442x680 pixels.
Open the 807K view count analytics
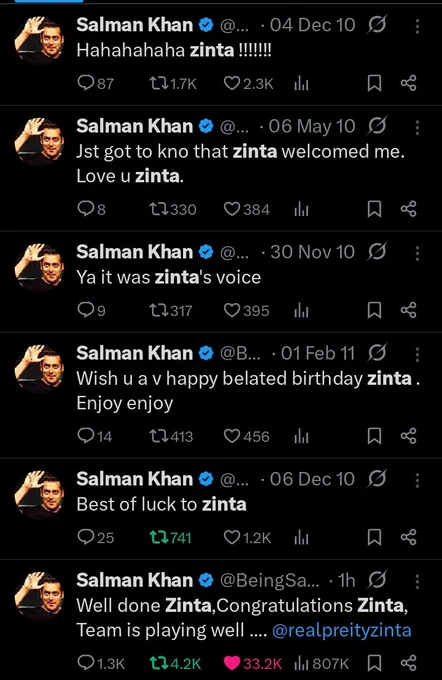point(321,663)
